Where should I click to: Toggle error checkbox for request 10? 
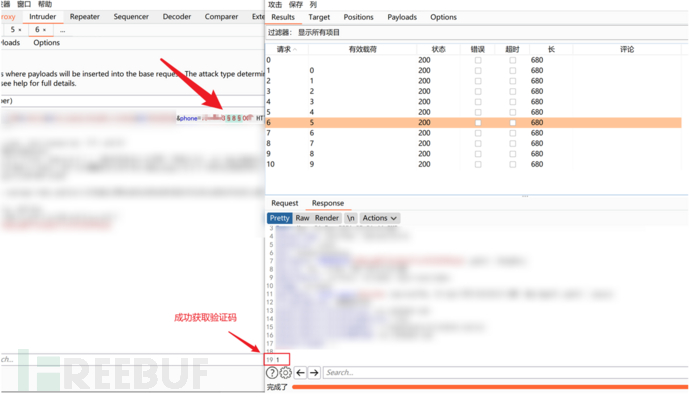tap(478, 164)
